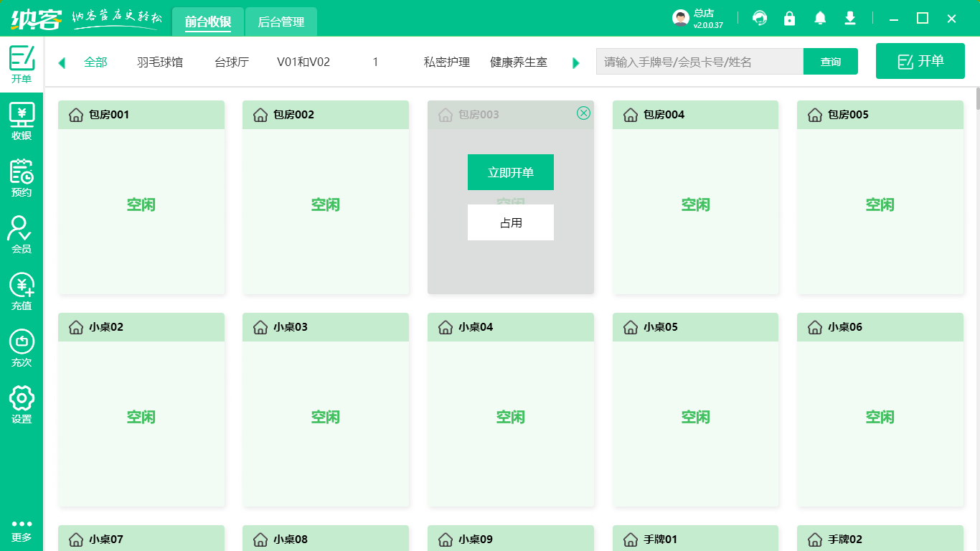Click the 查询 search button

tap(831, 62)
